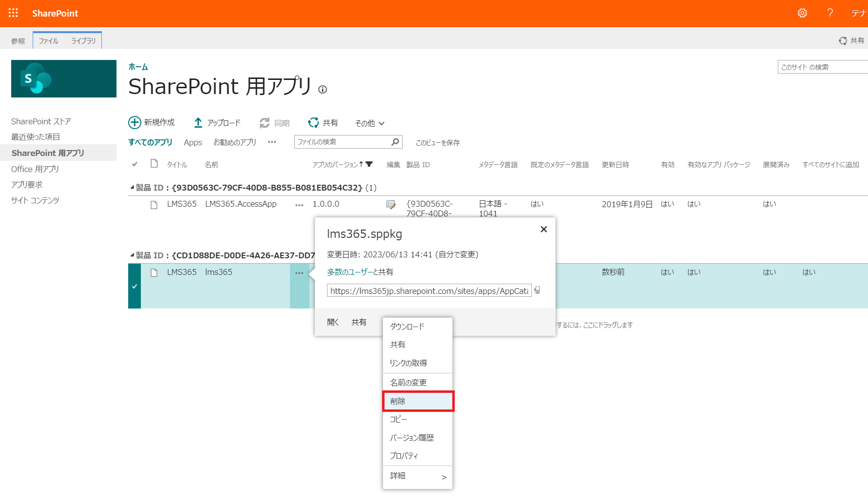
Task: Switch to the ライブラリ ribbon tab
Action: (83, 41)
